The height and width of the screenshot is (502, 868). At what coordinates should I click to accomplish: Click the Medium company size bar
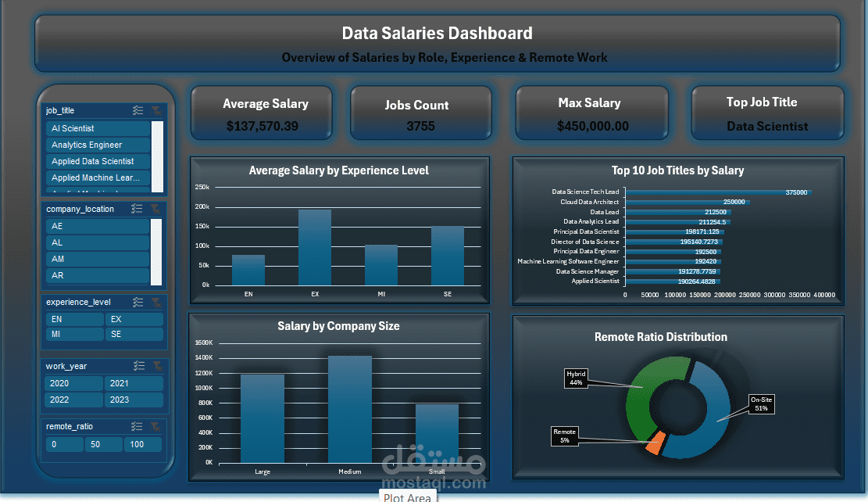pyautogui.click(x=350, y=409)
